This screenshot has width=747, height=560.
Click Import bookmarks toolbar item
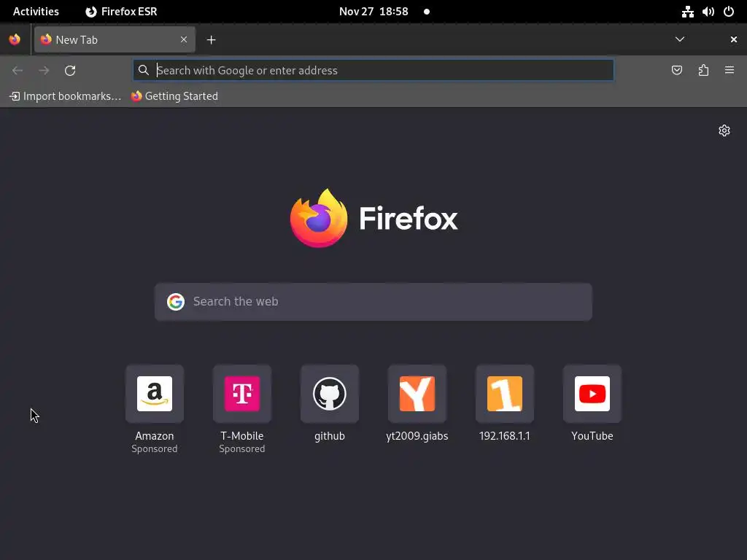coord(65,96)
